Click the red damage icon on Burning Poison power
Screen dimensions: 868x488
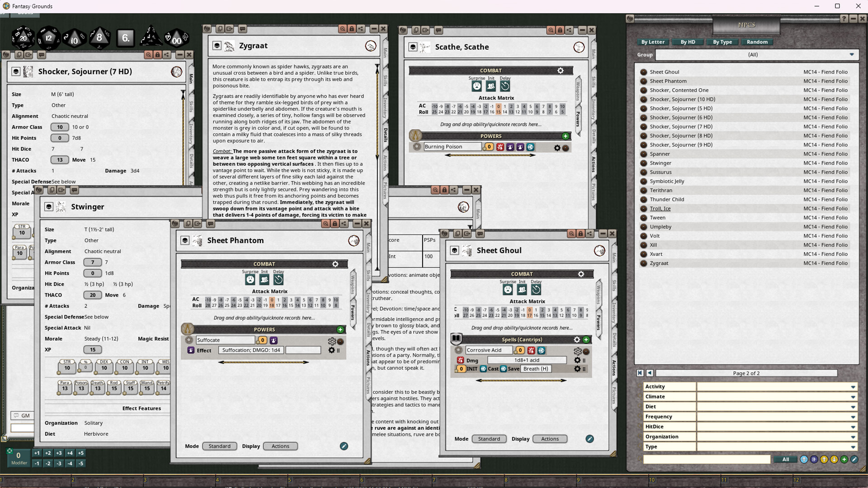pyautogui.click(x=500, y=147)
